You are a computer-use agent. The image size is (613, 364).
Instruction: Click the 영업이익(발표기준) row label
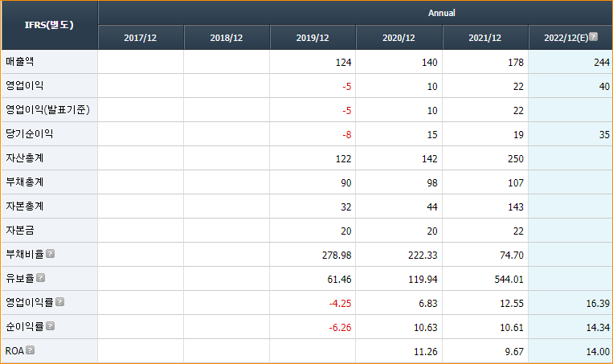coord(47,110)
